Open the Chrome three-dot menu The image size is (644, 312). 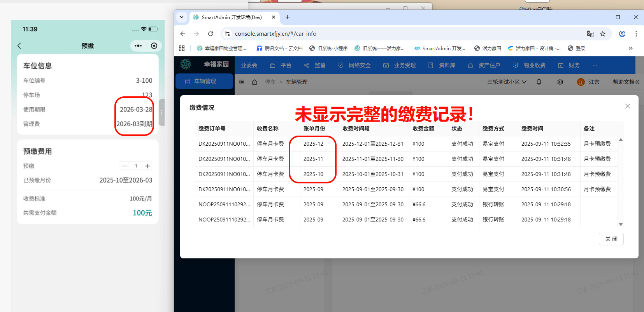636,34
